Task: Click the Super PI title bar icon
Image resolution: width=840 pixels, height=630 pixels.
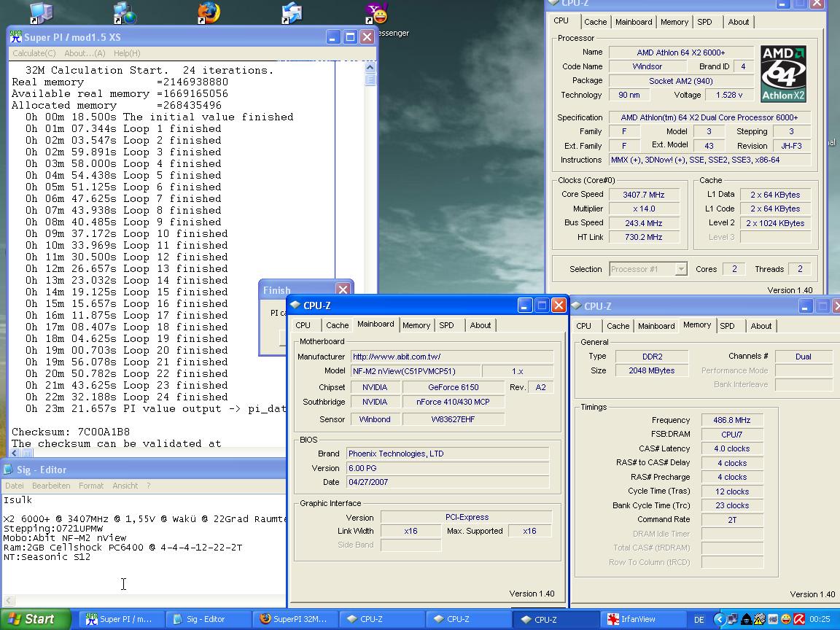Action: pos(16,37)
